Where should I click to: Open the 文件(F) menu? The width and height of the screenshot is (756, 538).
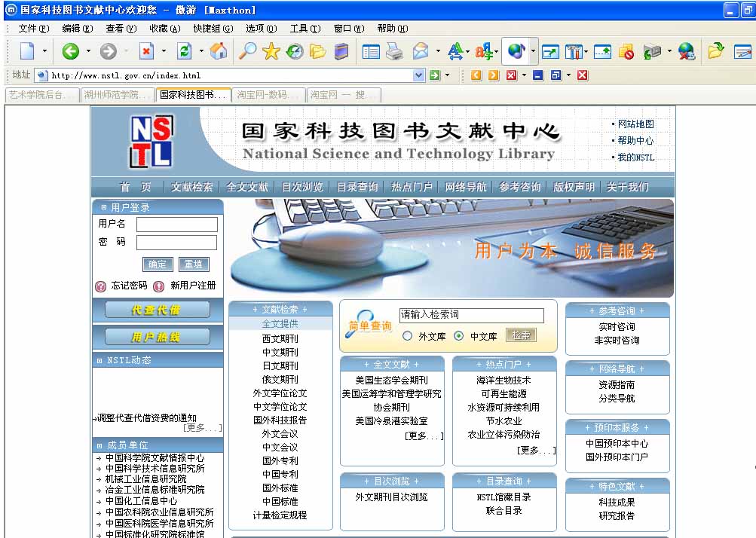[34, 29]
